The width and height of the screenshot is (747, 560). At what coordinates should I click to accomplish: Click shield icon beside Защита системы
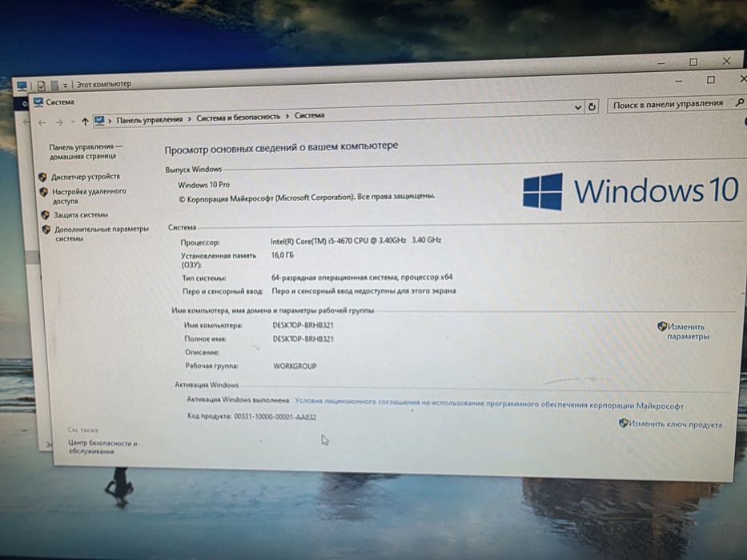coord(46,214)
